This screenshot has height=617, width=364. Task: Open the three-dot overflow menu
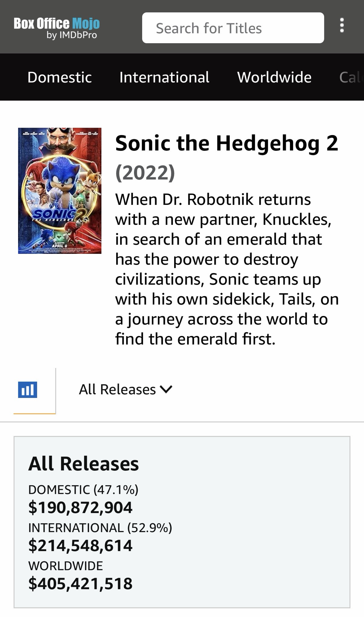point(342,25)
